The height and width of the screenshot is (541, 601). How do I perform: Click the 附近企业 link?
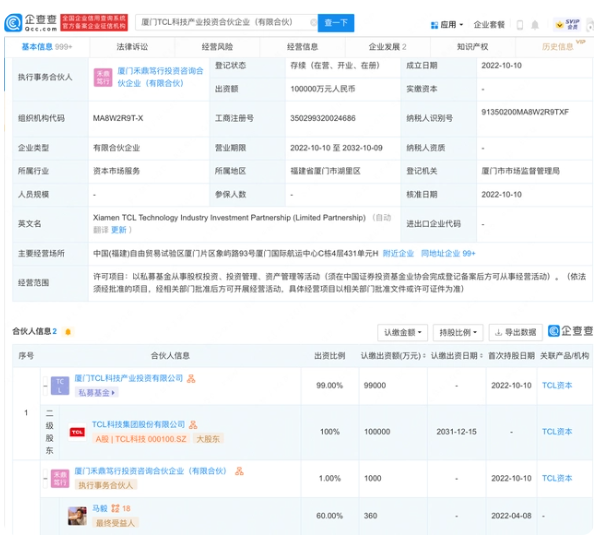(398, 253)
